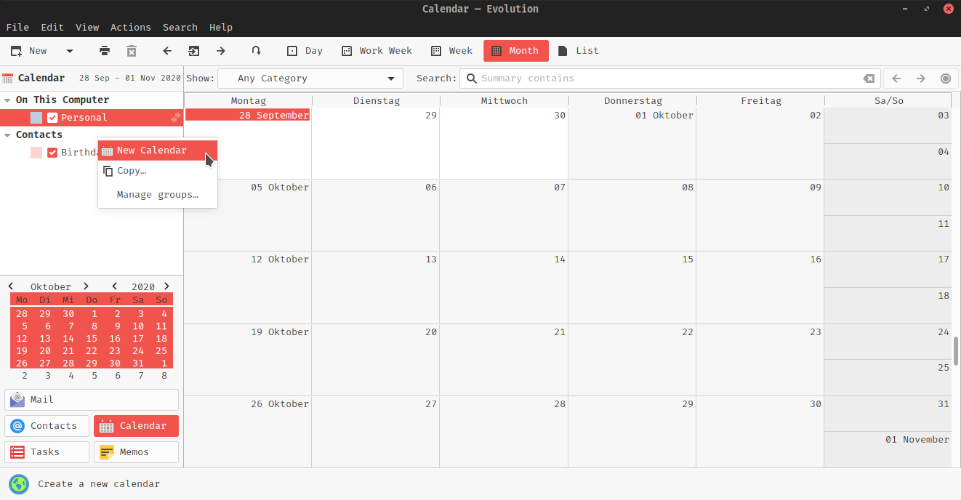This screenshot has width=961, height=500.
Task: Go to next year in mini calendar
Action: [166, 286]
